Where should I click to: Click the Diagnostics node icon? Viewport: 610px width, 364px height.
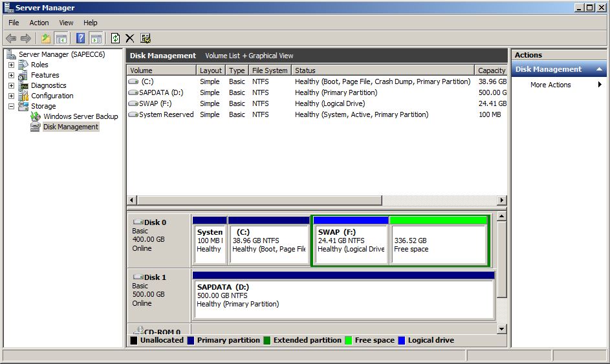point(24,85)
